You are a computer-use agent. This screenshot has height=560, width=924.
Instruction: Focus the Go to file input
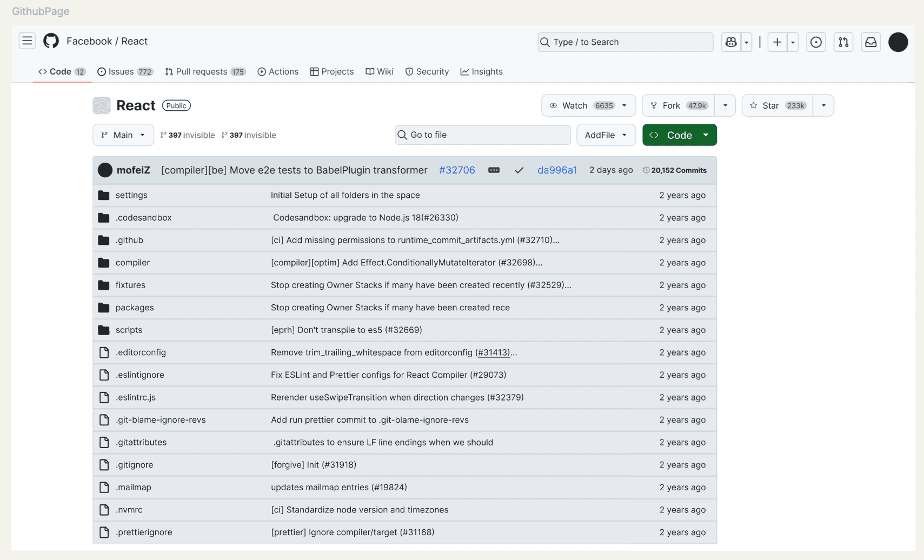tap(483, 135)
